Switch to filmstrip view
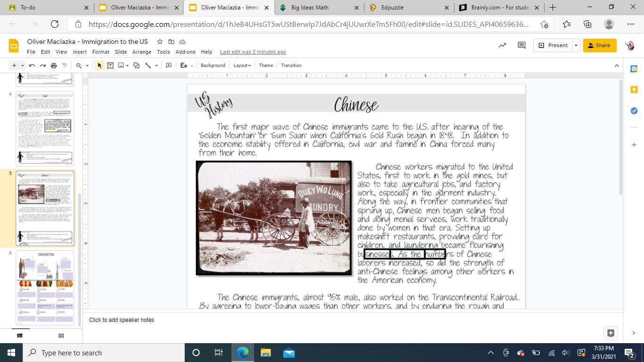The image size is (644, 362). tap(20, 336)
